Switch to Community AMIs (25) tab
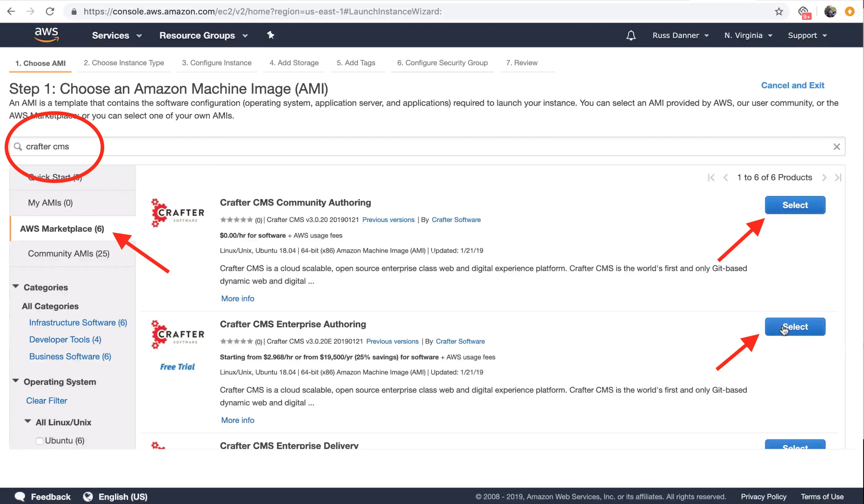 tap(69, 253)
